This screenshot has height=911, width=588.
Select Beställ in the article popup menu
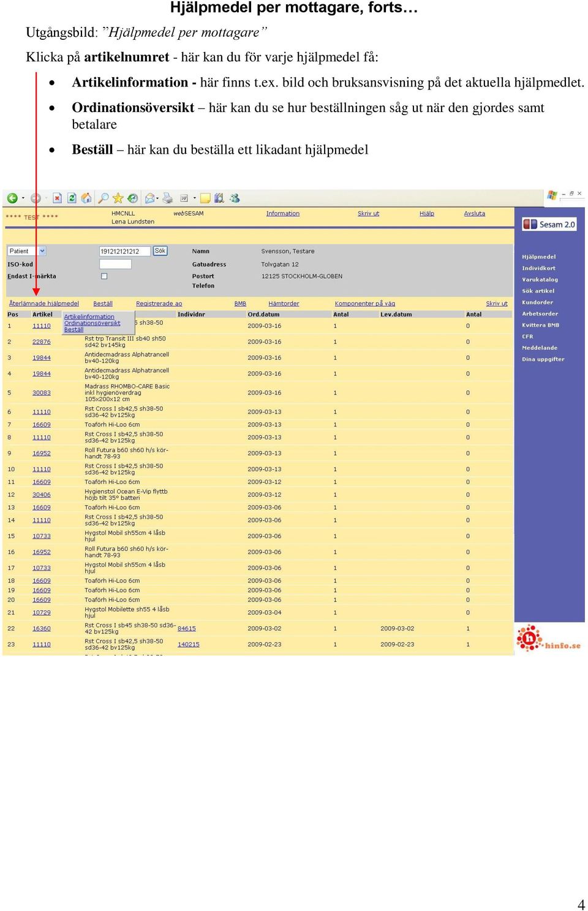pyautogui.click(x=74, y=330)
